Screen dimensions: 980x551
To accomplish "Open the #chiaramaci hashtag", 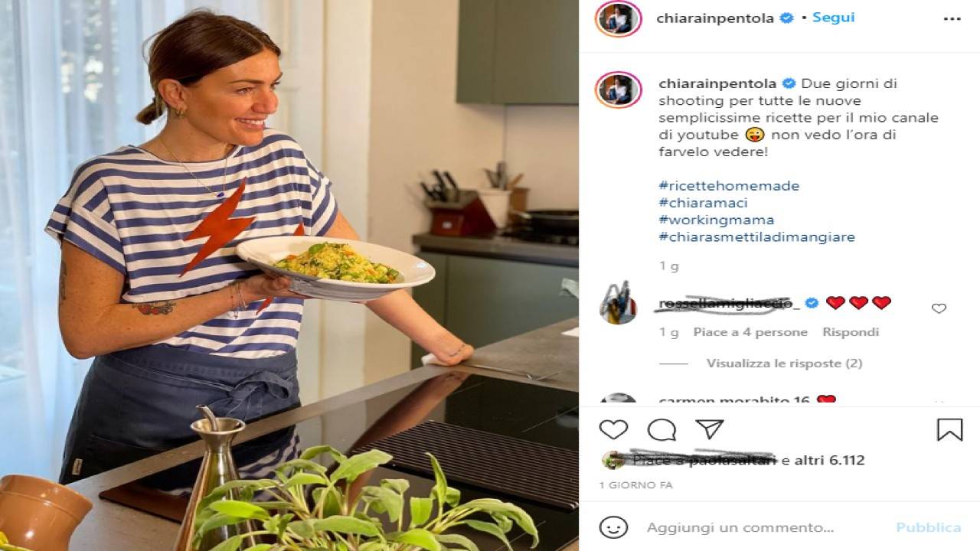I will click(703, 203).
